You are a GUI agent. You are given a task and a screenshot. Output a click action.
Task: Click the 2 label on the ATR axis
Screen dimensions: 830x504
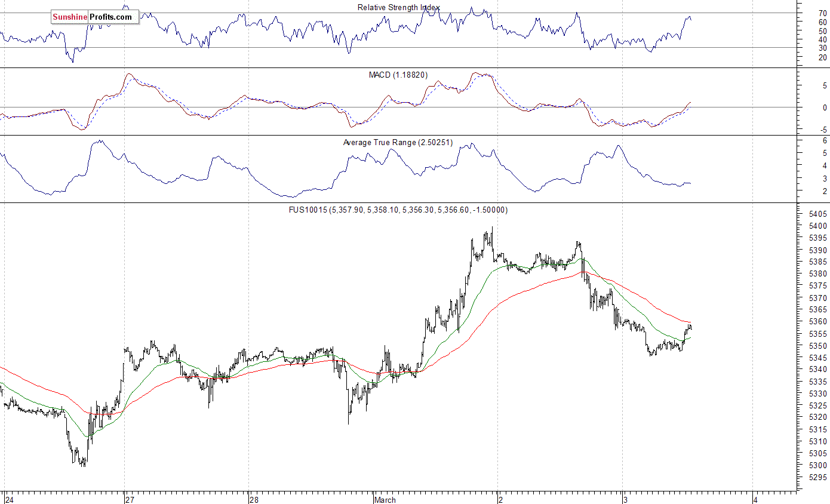tap(825, 191)
